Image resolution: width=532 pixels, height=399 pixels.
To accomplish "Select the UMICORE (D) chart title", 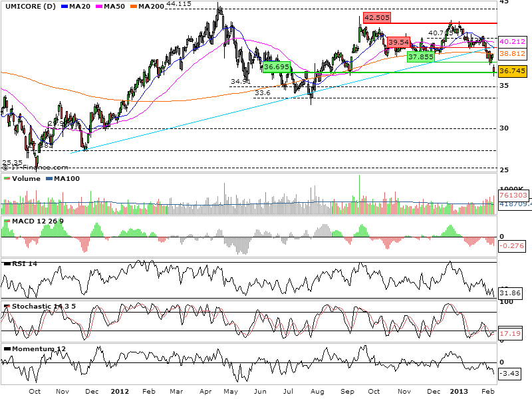I will [x=31, y=7].
